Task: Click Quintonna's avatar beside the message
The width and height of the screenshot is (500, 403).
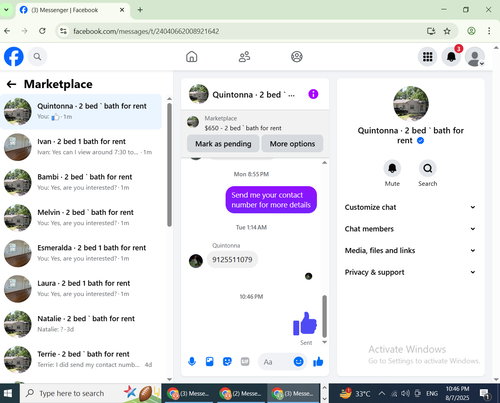Action: (196, 261)
